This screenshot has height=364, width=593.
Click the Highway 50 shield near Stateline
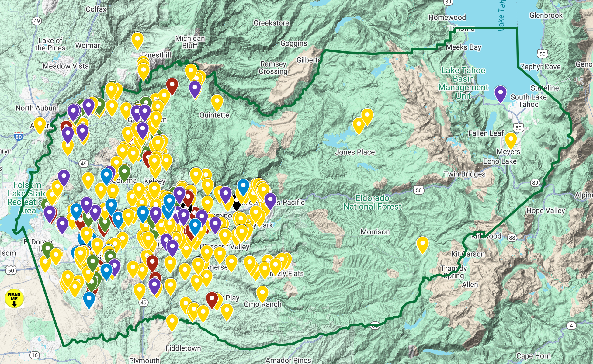[x=543, y=54]
